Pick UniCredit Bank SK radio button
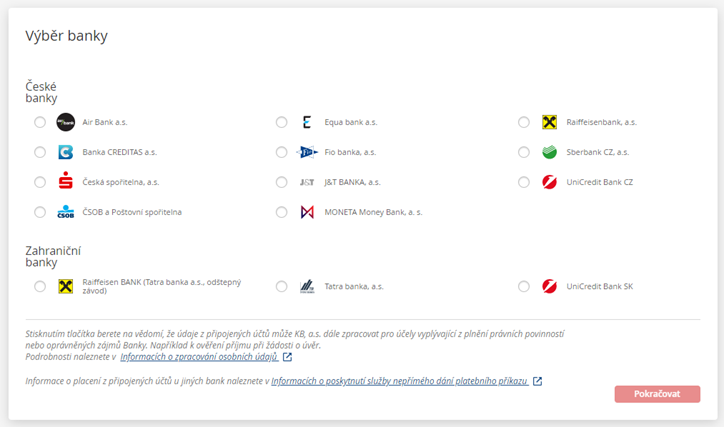The image size is (724, 427). click(x=524, y=286)
